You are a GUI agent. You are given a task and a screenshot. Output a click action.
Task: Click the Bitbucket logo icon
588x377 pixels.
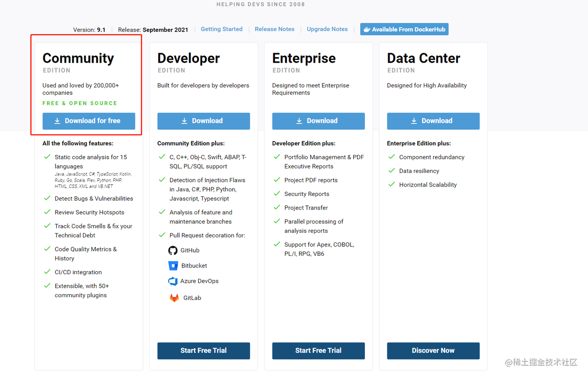tap(173, 266)
